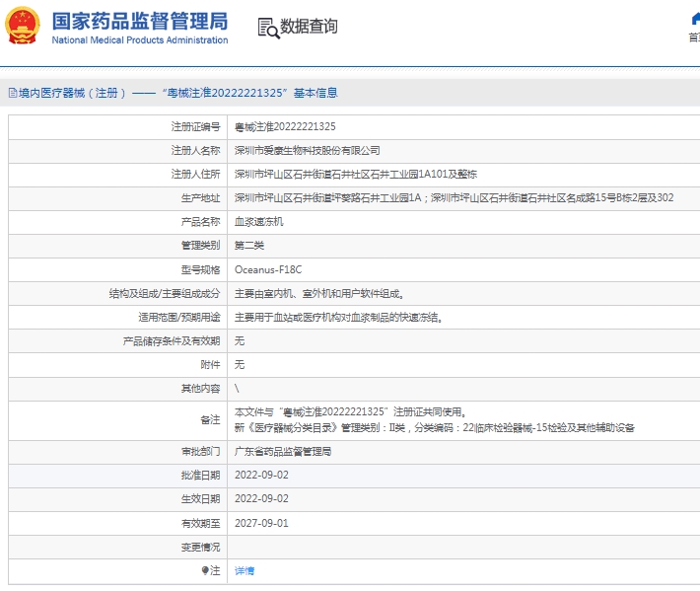Click the 适用范围/预期用途 label
Viewport: 700px width, 591px height.
point(179,318)
